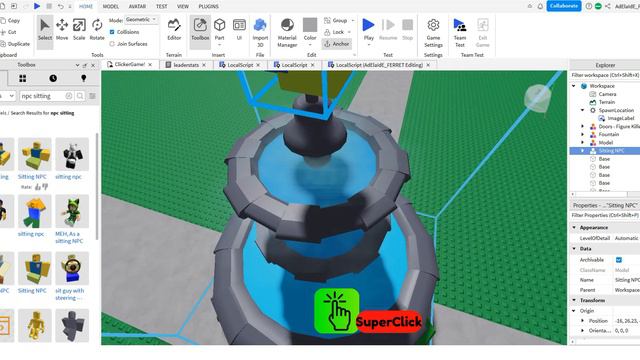Open Material Manager
The width and height of the screenshot is (640, 360).
pyautogui.click(x=287, y=33)
